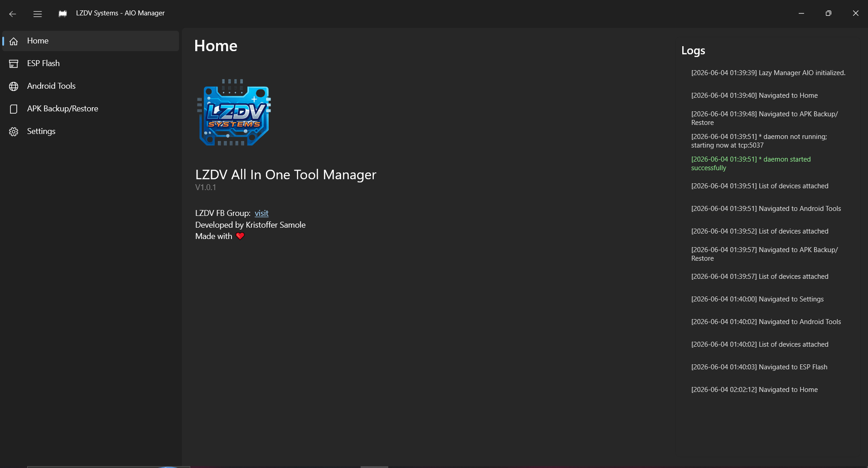The height and width of the screenshot is (468, 868).
Task: Click 'Developed by Kristoffer Samole' text
Action: (x=251, y=225)
